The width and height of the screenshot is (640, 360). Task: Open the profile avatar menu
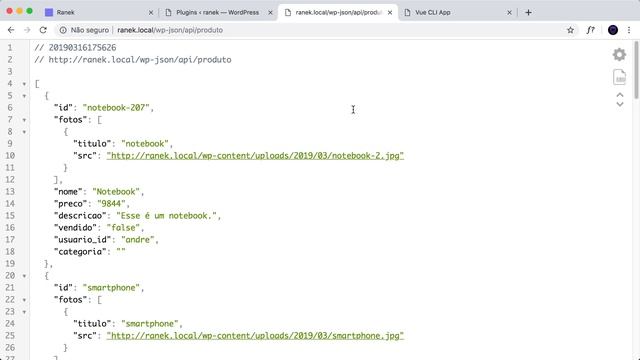[613, 30]
